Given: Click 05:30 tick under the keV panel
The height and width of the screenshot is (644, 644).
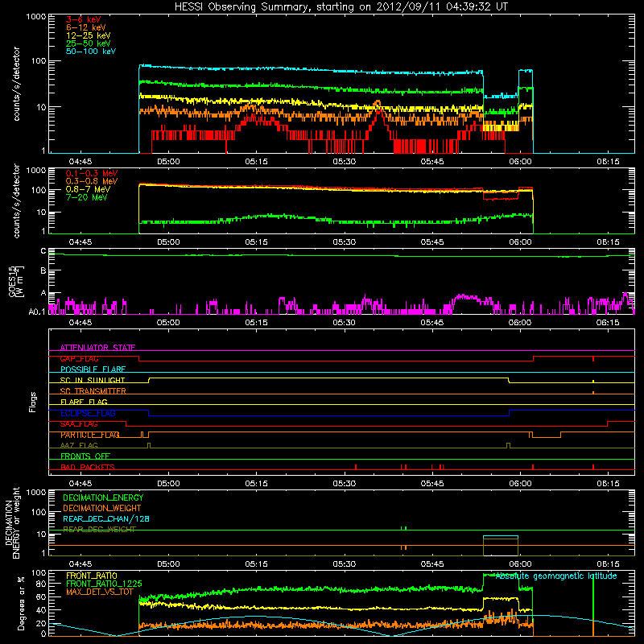Looking at the screenshot, I should [345, 162].
